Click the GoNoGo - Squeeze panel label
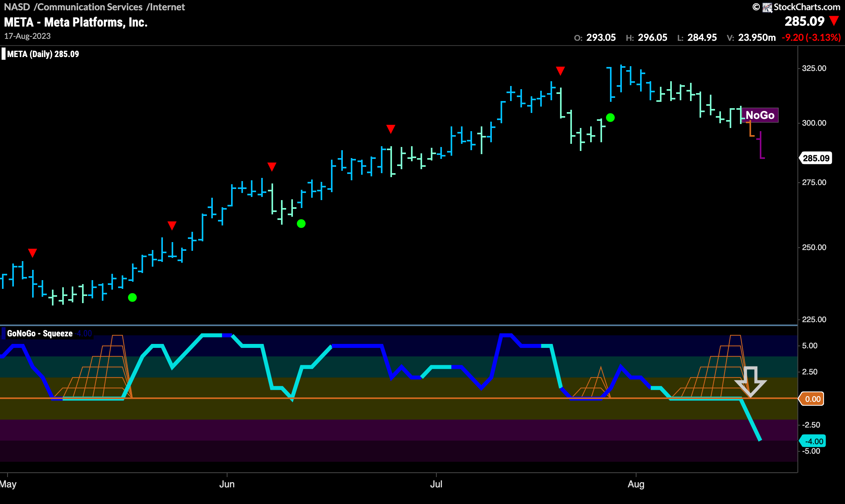 coord(40,333)
